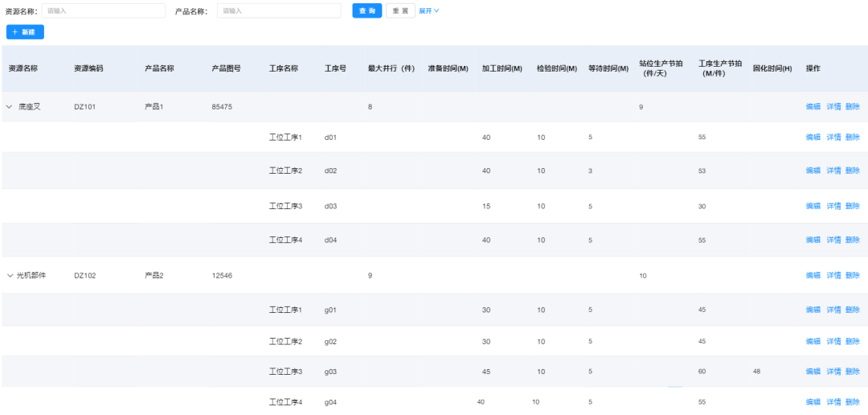Click the 资源名称 column header

[x=23, y=68]
